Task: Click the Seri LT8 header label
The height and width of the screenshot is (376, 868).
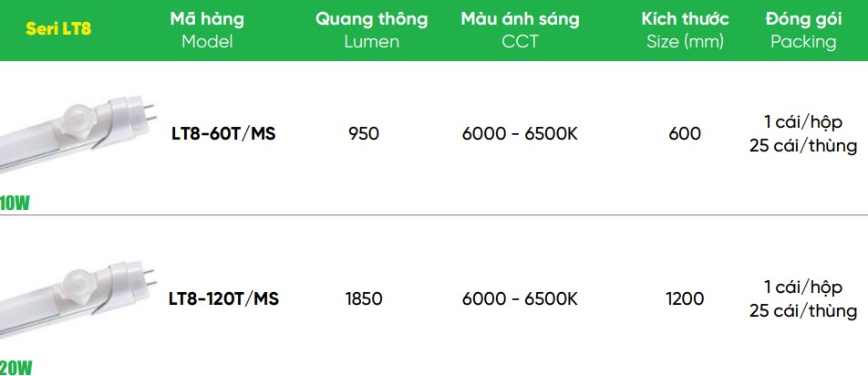Action: pos(58,29)
